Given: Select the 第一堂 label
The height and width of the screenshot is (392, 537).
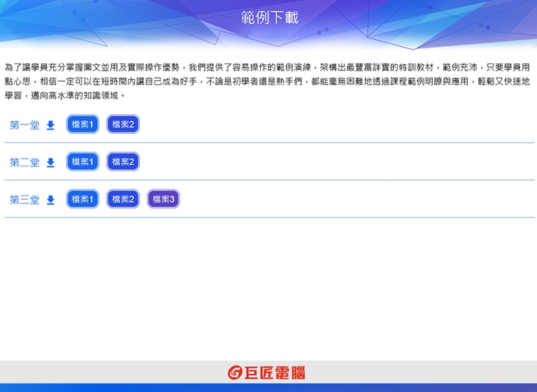Looking at the screenshot, I should click(24, 125).
